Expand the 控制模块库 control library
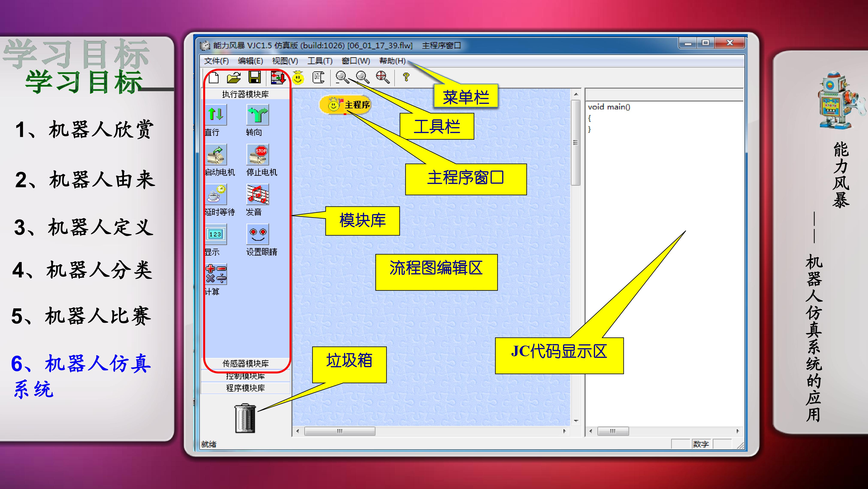The width and height of the screenshot is (868, 489). (246, 376)
